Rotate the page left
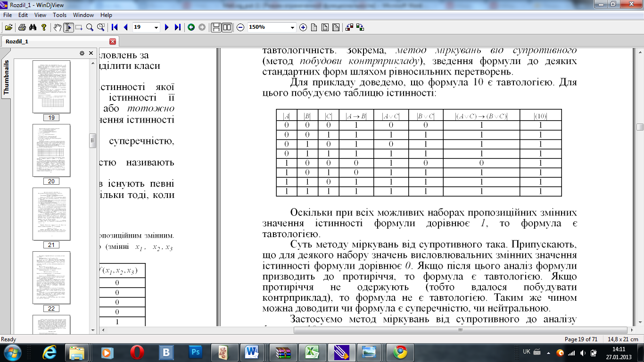The width and height of the screenshot is (644, 362). point(349,27)
